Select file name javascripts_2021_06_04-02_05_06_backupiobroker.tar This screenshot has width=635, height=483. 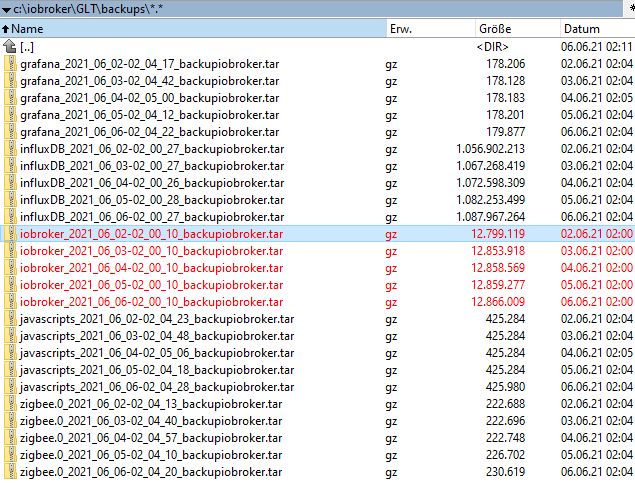(x=157, y=353)
